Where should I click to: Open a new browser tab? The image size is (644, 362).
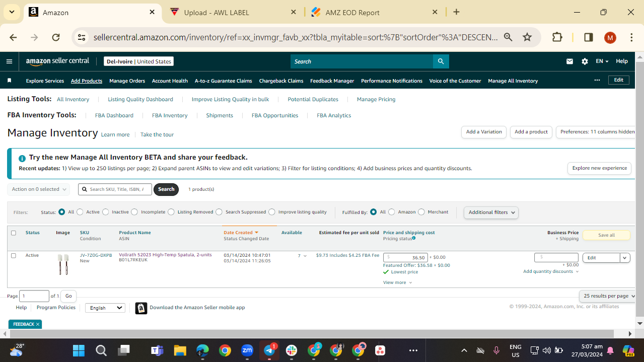[456, 12]
